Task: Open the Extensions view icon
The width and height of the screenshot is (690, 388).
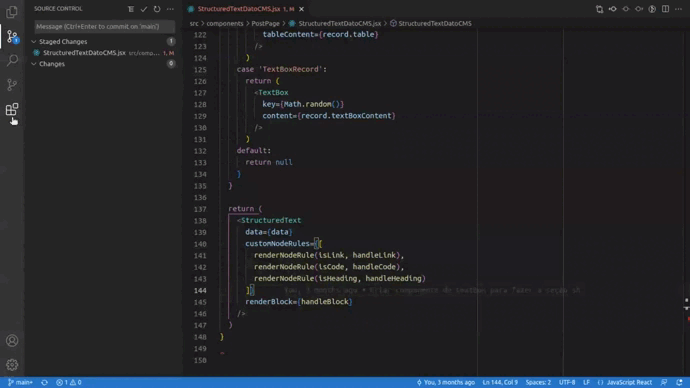Action: coord(12,109)
